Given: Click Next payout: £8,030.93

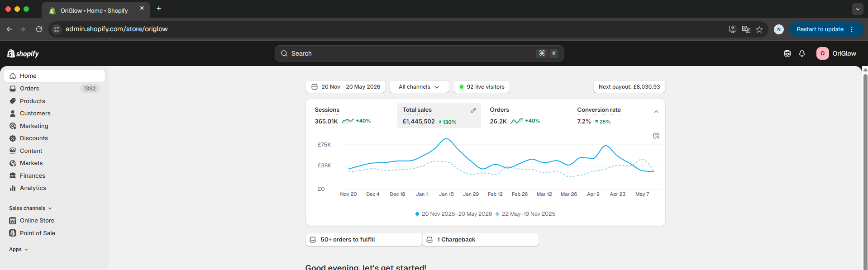Looking at the screenshot, I should pos(629,87).
